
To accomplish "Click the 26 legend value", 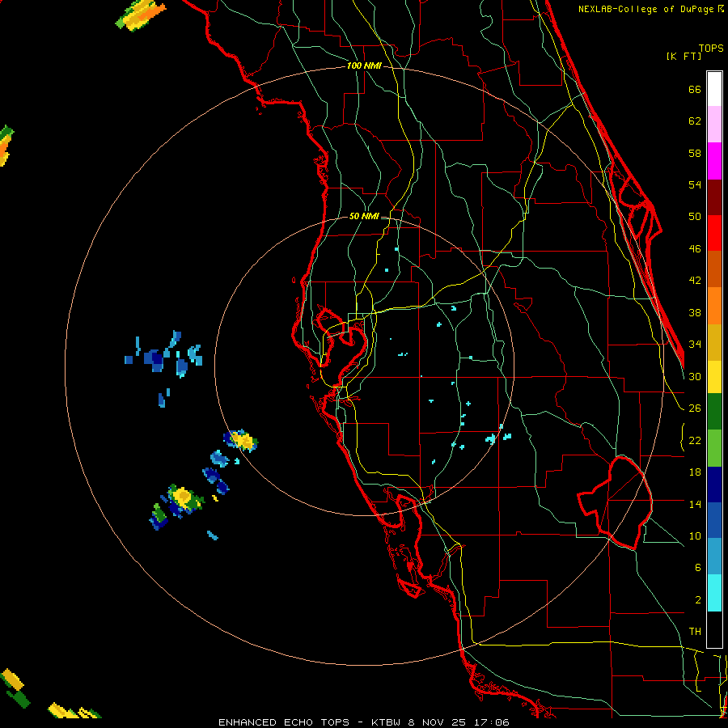I will pos(695,408).
